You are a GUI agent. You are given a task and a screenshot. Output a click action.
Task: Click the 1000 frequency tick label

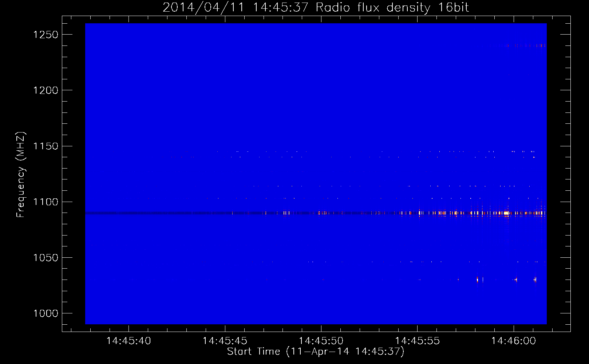(x=46, y=313)
